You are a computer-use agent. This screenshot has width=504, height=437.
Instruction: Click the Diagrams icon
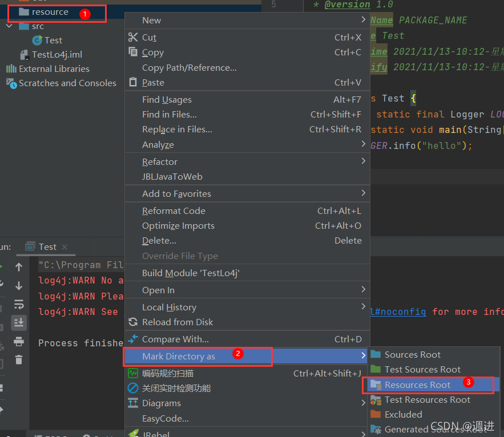[133, 403]
